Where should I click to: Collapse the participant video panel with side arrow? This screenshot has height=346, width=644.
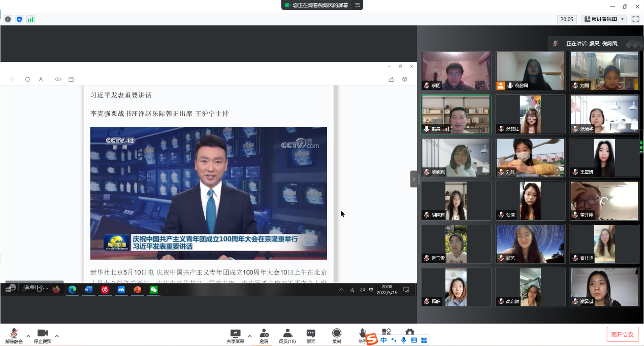point(413,179)
